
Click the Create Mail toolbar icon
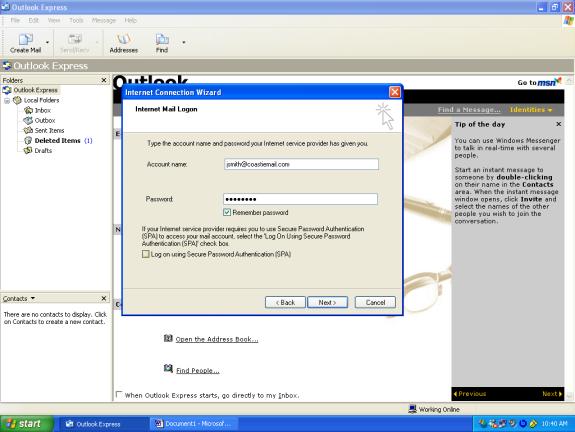(x=25, y=39)
